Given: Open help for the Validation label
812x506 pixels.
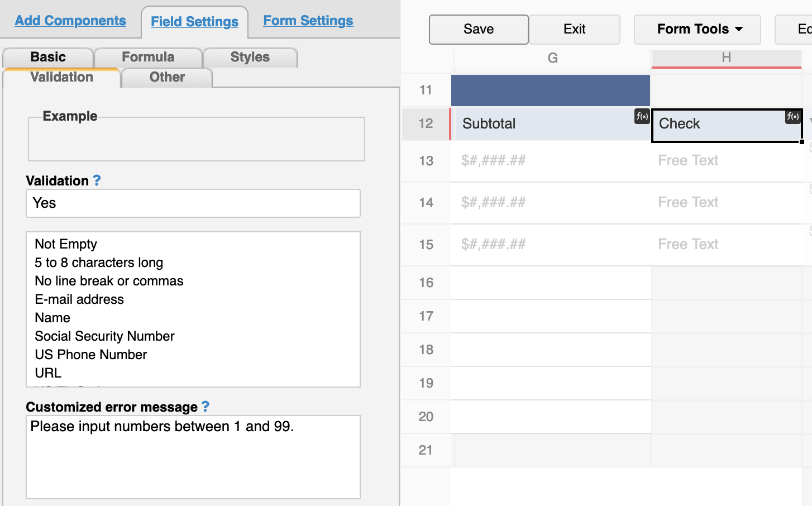Looking at the screenshot, I should [x=97, y=180].
